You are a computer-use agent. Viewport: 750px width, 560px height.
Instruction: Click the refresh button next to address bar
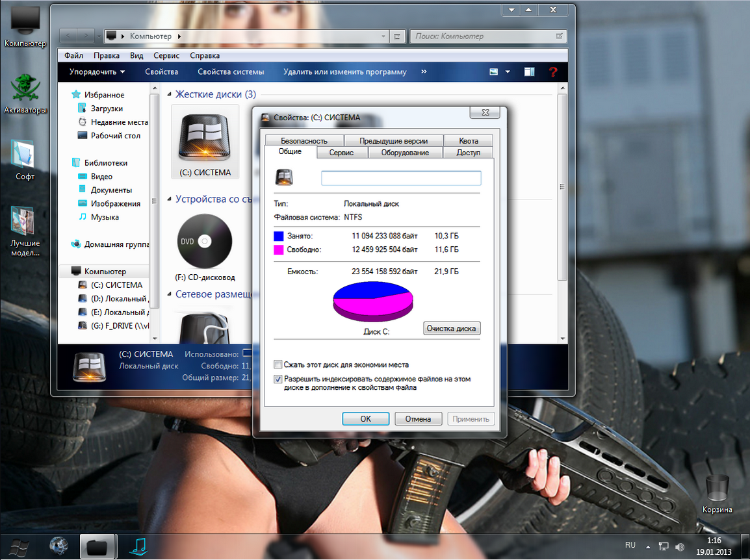tap(397, 36)
